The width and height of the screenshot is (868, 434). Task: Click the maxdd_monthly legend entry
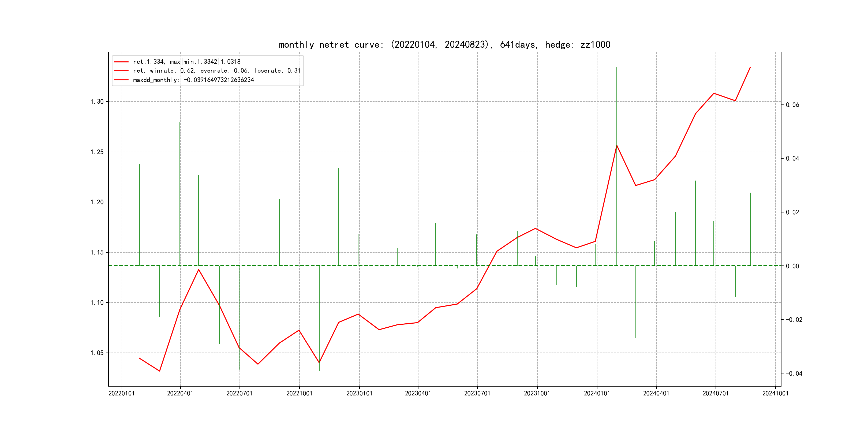[193, 80]
